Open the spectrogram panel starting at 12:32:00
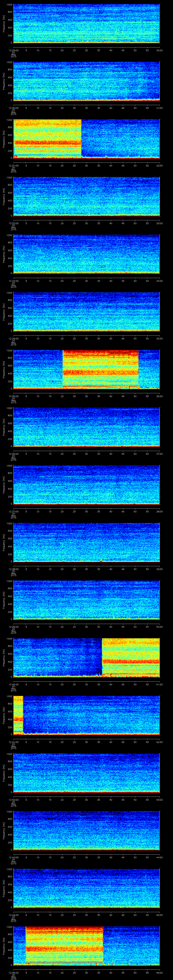The height and width of the screenshot is (980, 173). [87, 197]
